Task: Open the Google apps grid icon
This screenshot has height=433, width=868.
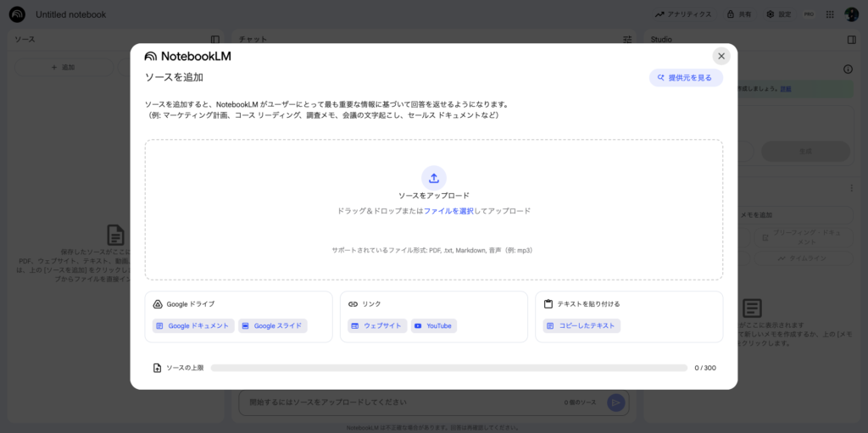Action: [830, 14]
